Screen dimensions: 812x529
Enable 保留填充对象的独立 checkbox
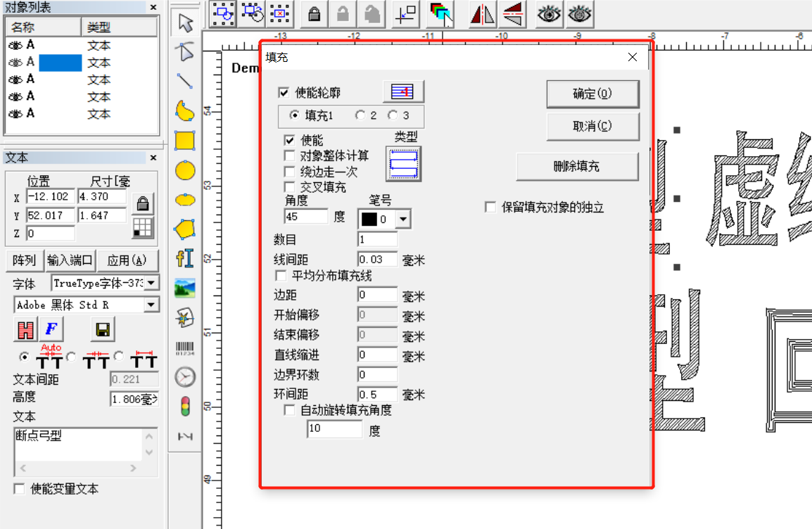click(x=490, y=207)
